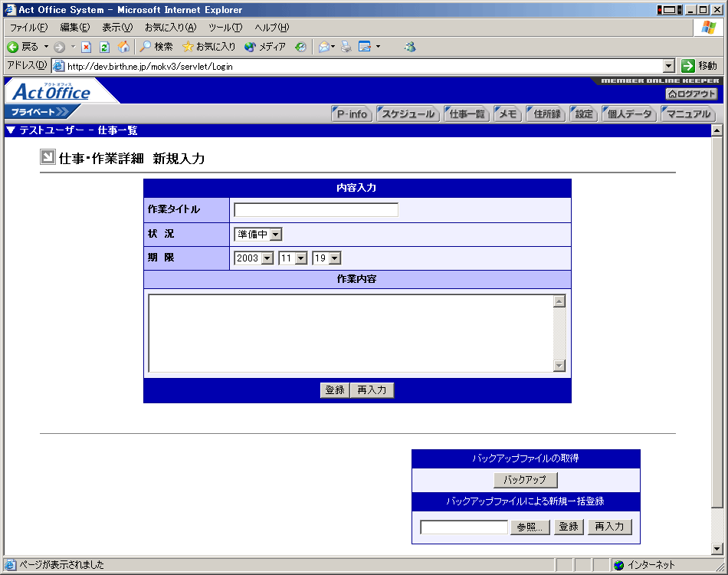Open the year 2003 dropdown

pyautogui.click(x=254, y=258)
